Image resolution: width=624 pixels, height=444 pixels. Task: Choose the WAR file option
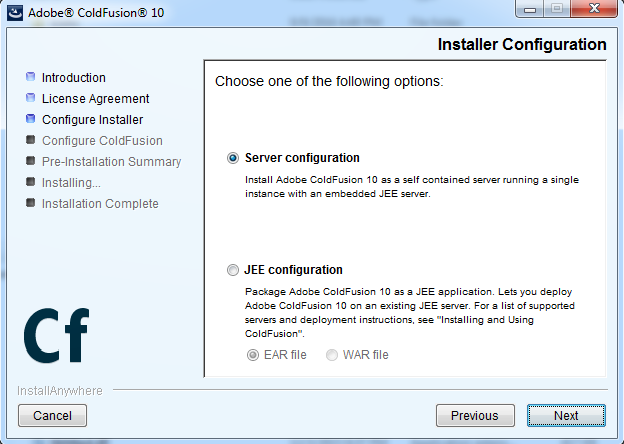pyautogui.click(x=333, y=355)
